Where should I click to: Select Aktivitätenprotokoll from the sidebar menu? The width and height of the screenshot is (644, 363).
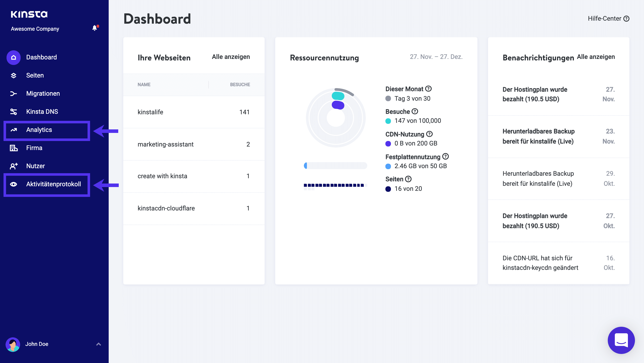point(53,184)
